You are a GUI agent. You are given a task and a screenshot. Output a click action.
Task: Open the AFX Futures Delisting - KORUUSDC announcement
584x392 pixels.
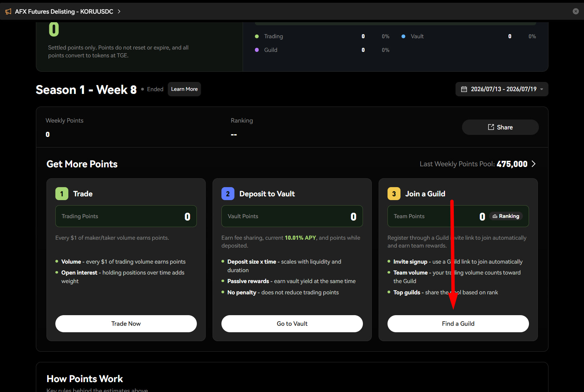click(64, 12)
